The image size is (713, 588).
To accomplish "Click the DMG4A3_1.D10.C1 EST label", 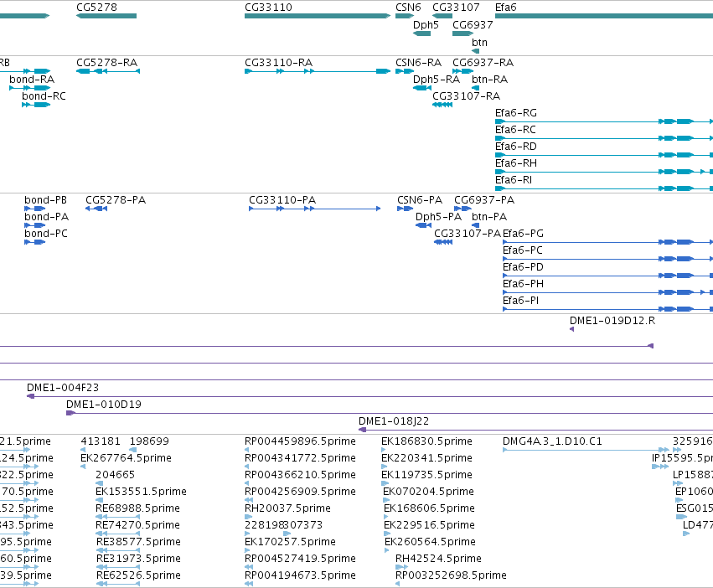I will (x=552, y=441).
